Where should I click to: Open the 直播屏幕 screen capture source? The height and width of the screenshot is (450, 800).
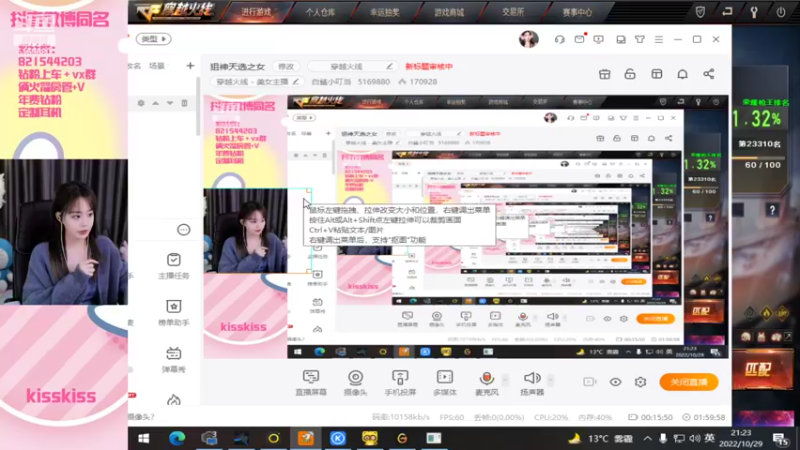click(x=311, y=383)
